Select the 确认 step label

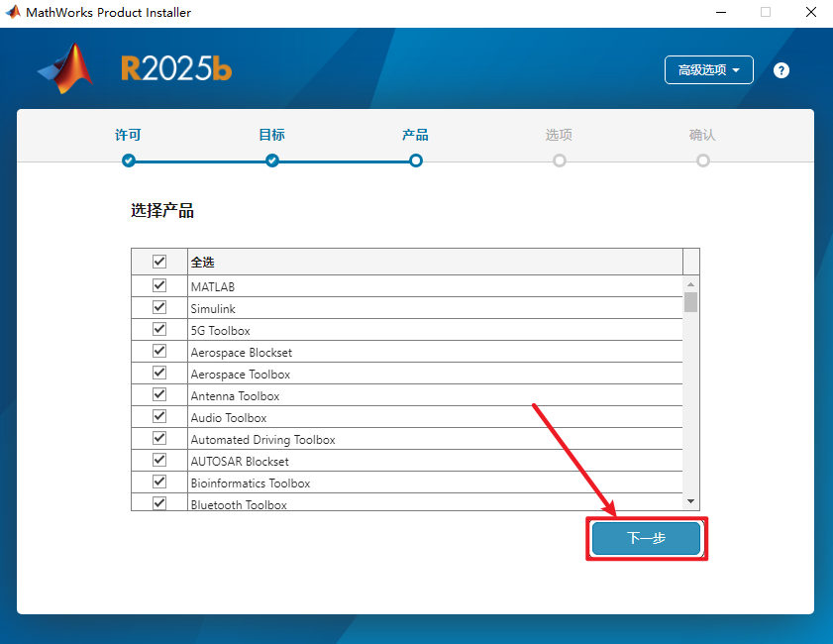tap(702, 135)
